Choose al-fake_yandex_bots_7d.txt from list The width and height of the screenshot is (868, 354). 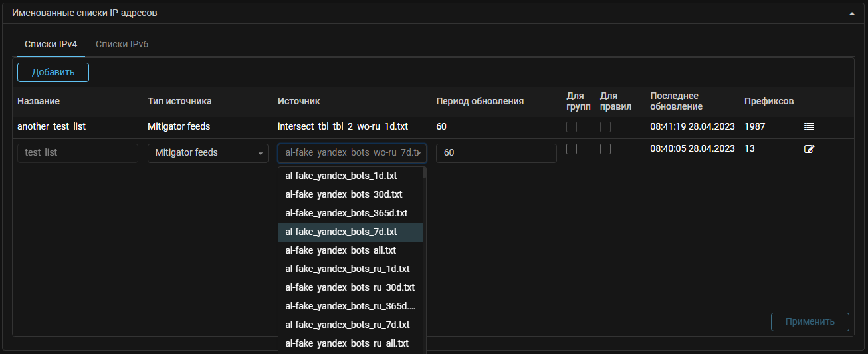pyautogui.click(x=341, y=232)
